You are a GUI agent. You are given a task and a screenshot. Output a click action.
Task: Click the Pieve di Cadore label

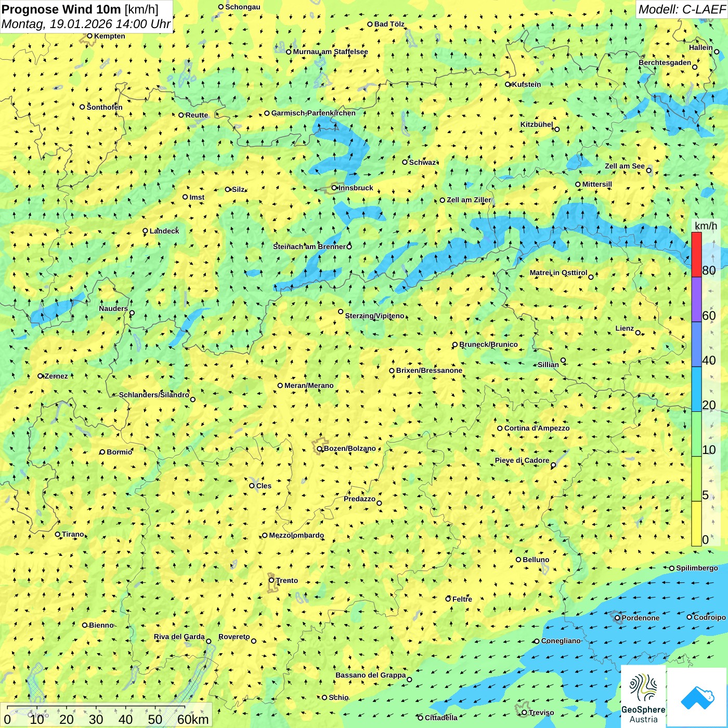point(522,460)
